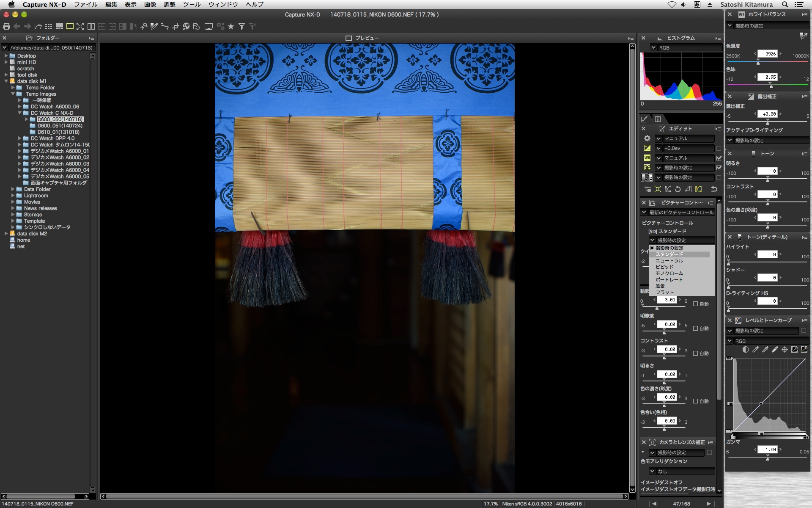Open the ウィンドウ menu
The width and height of the screenshot is (812, 508).
[x=223, y=4]
